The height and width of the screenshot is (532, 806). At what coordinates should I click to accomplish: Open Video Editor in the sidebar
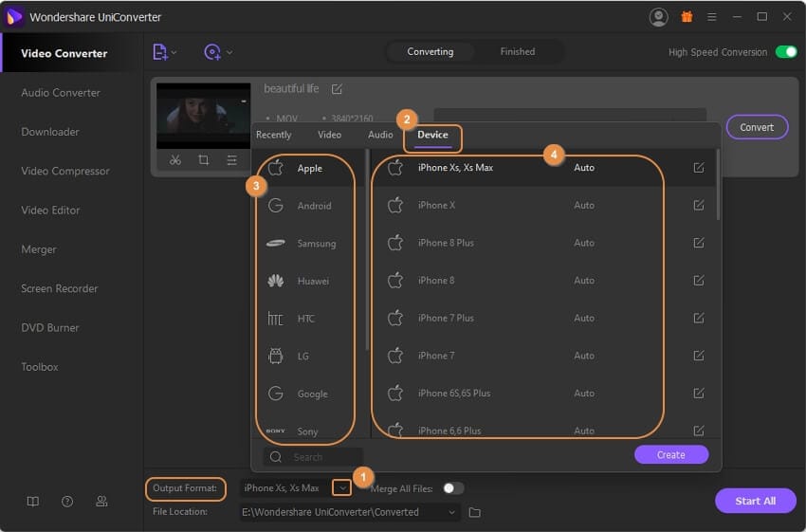50,211
